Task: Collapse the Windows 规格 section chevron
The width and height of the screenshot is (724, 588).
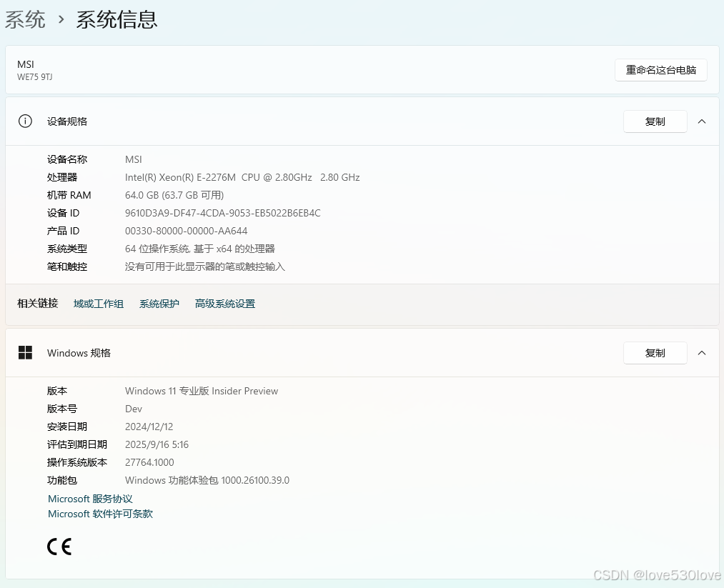Action: 702,353
